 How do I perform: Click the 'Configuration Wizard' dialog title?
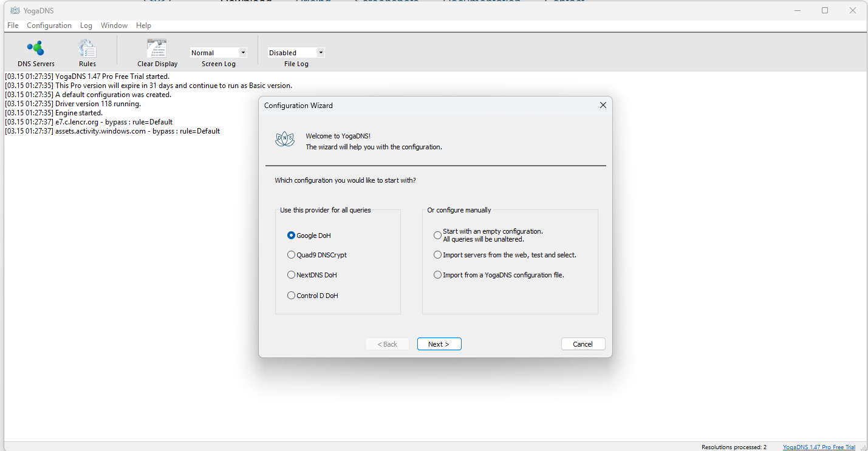pyautogui.click(x=298, y=106)
